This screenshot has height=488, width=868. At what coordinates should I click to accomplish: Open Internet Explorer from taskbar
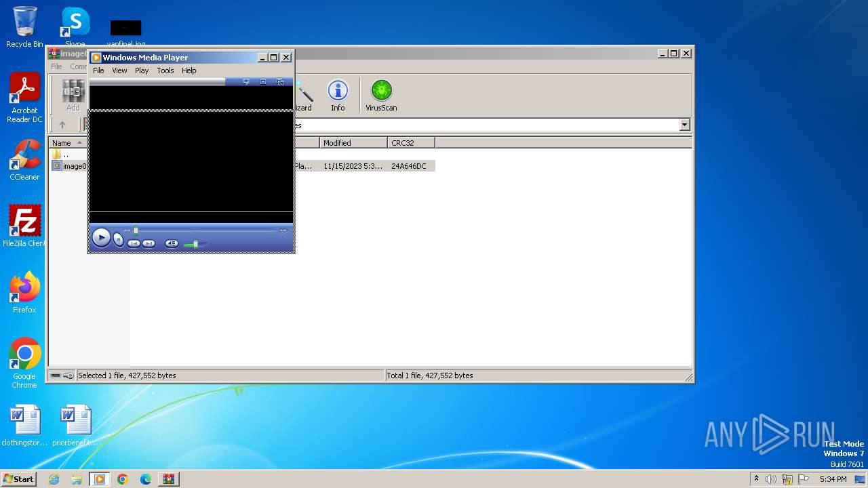coord(54,479)
